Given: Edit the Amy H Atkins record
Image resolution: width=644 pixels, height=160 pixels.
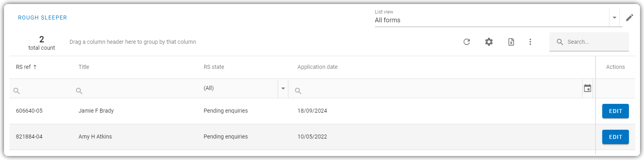Looking at the screenshot, I should pos(615,137).
